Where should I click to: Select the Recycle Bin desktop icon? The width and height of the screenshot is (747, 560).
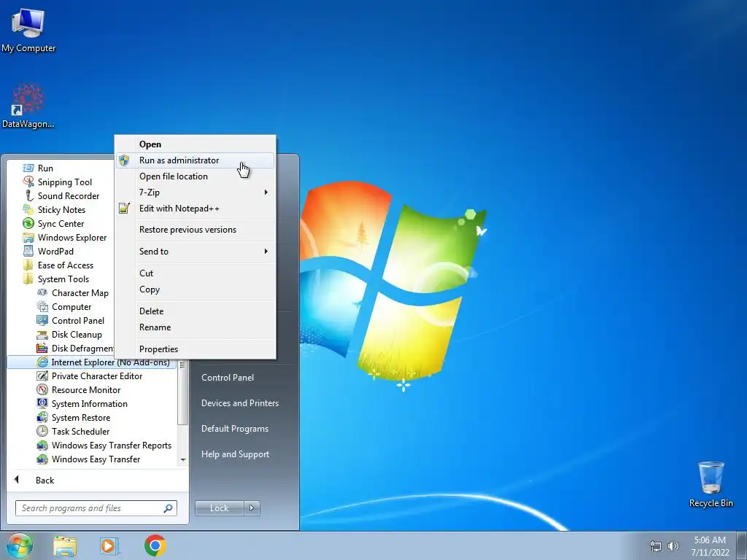point(711,484)
